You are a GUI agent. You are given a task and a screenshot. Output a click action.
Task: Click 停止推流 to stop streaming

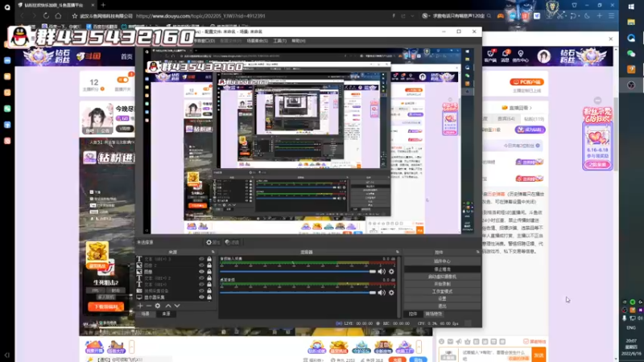(x=442, y=269)
